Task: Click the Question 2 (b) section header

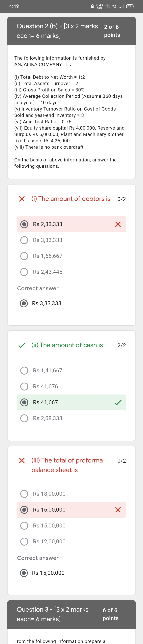Action: (57, 31)
